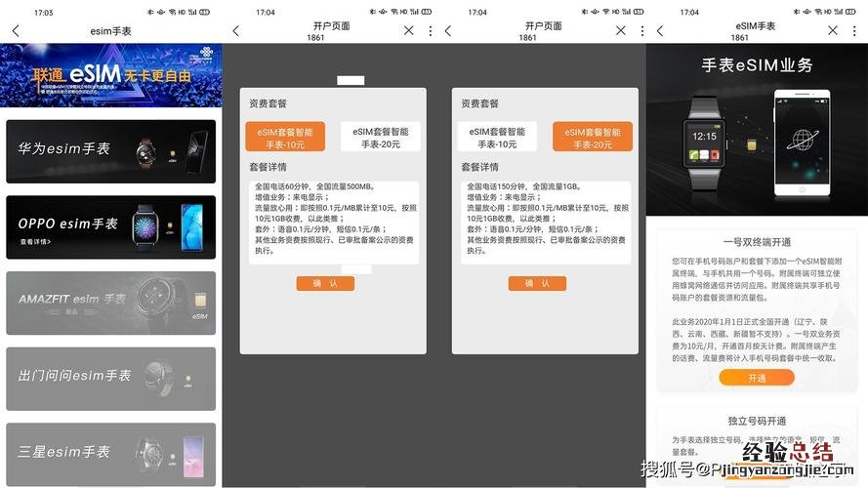
Task: Open three-dot menu on the 手表eSIM业务 page
Action: (x=853, y=31)
